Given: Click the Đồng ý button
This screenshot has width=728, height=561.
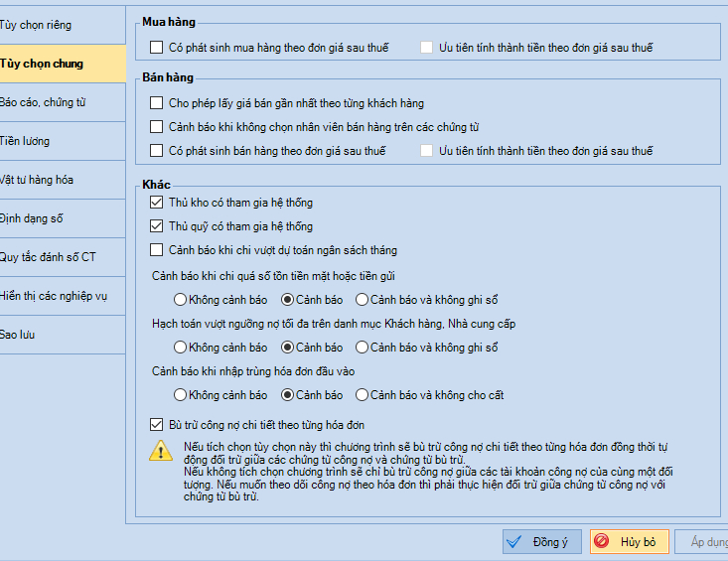Looking at the screenshot, I should (x=540, y=542).
